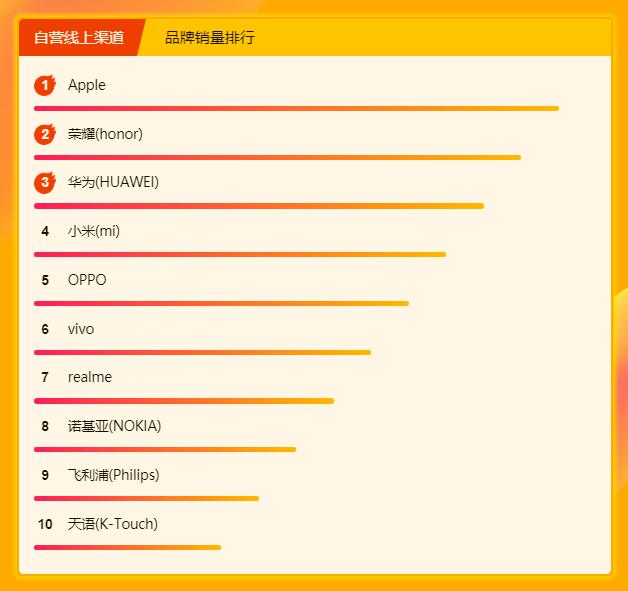Open the 荣耀(honor) brand entry
This screenshot has width=628, height=591.
click(105, 134)
